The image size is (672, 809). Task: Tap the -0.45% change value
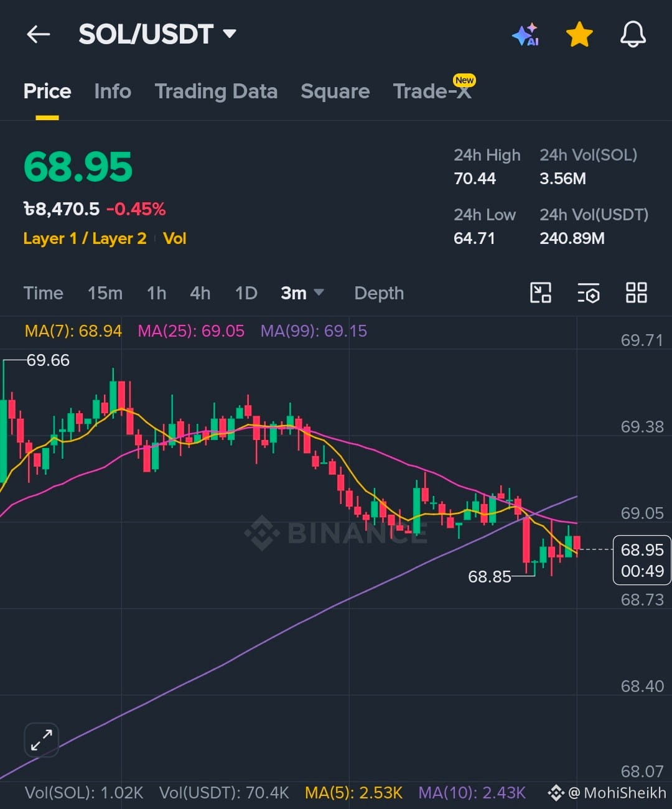tap(136, 209)
